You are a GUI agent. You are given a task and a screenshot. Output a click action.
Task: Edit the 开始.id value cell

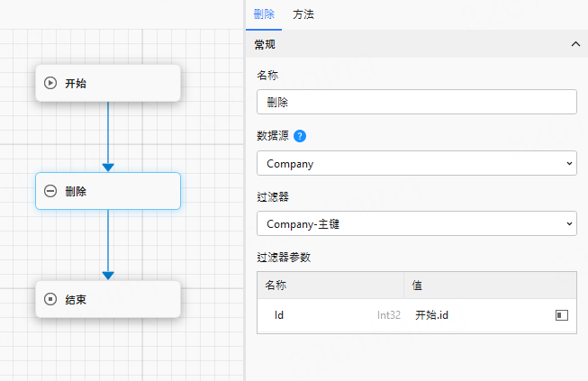click(477, 315)
